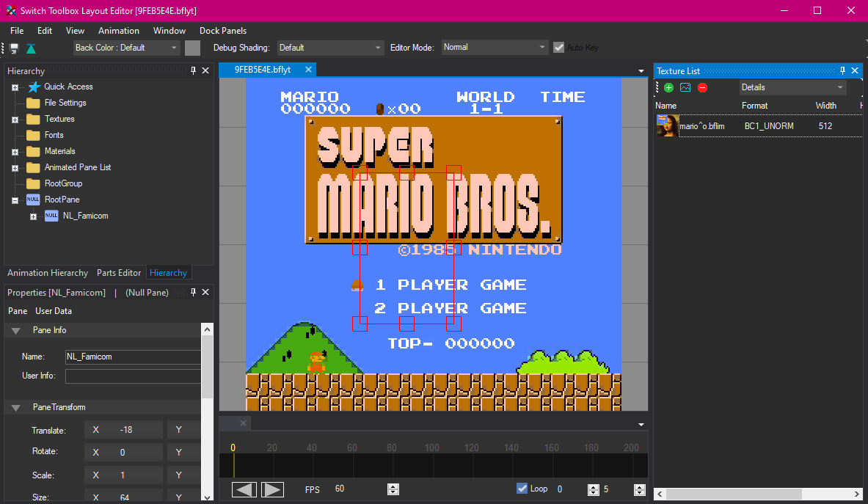Select the Quick Access star icon
The image size is (868, 504).
(x=34, y=87)
